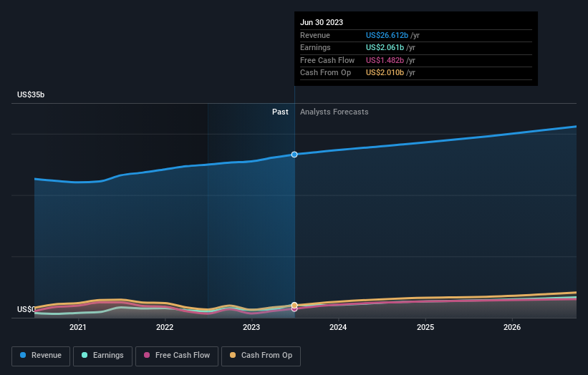Select the orange Cash From Op data point
The image size is (588, 375).
click(294, 306)
